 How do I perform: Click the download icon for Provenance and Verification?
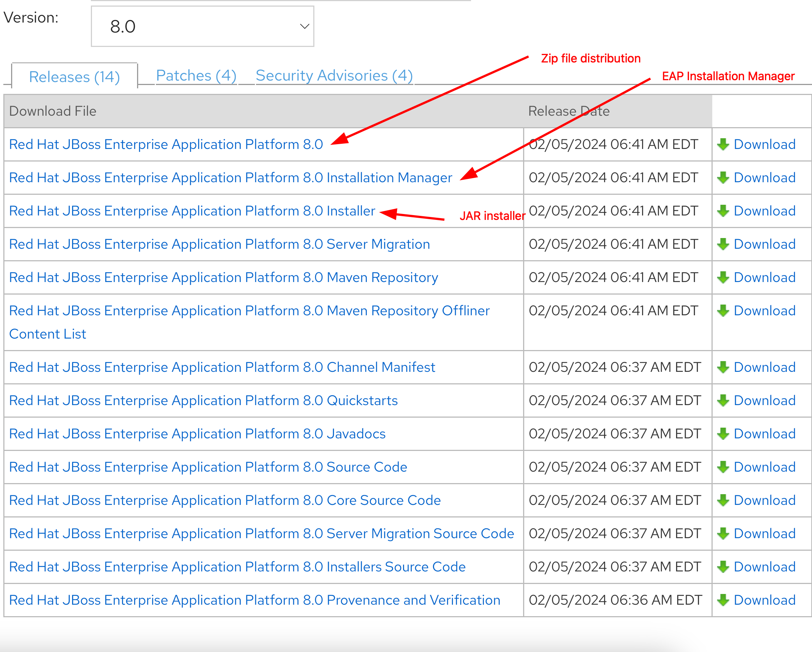pyautogui.click(x=723, y=600)
